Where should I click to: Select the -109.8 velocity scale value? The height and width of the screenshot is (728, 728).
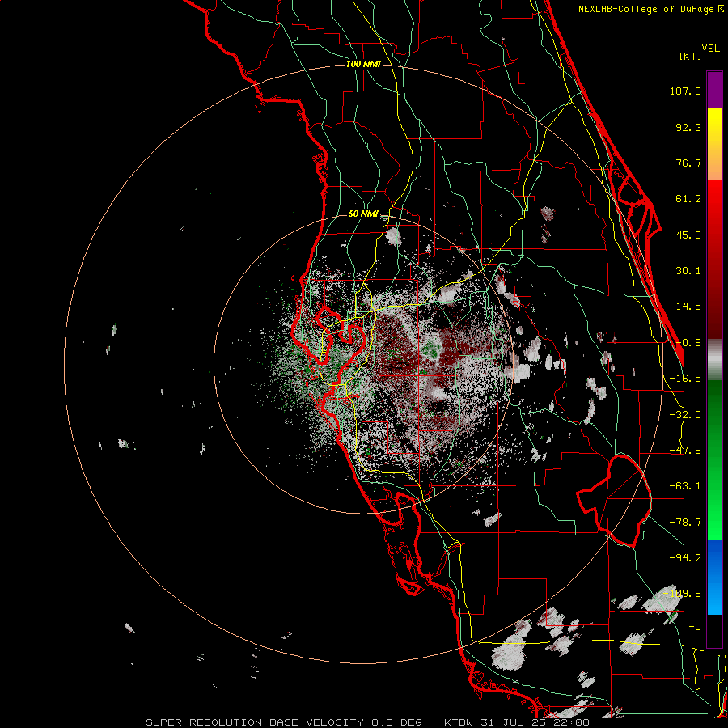click(682, 594)
